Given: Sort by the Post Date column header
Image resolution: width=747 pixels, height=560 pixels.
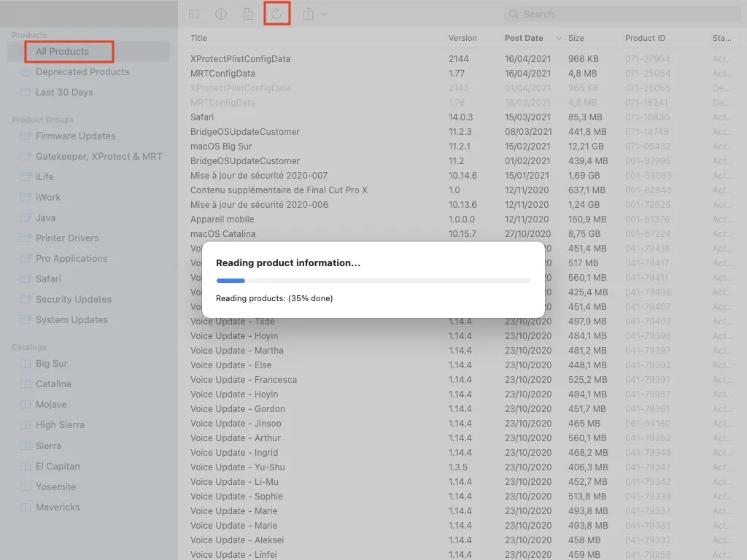Looking at the screenshot, I should click(x=524, y=38).
